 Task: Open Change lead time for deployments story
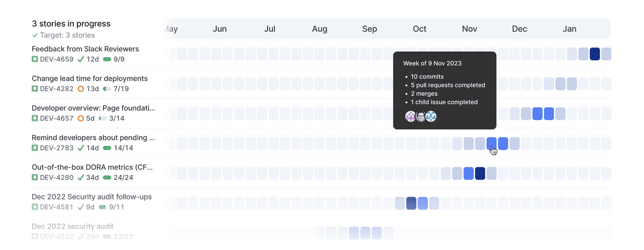[89, 79]
